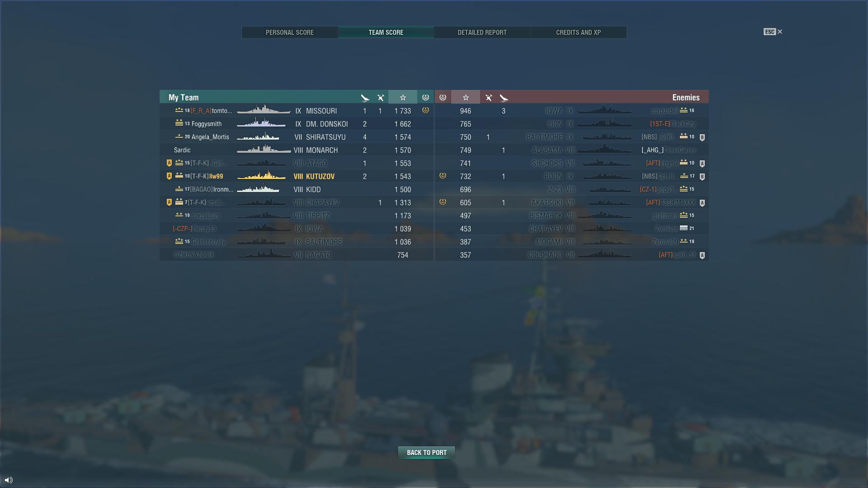Click the Missouri player's achievement medal
The image size is (868, 488).
425,110
